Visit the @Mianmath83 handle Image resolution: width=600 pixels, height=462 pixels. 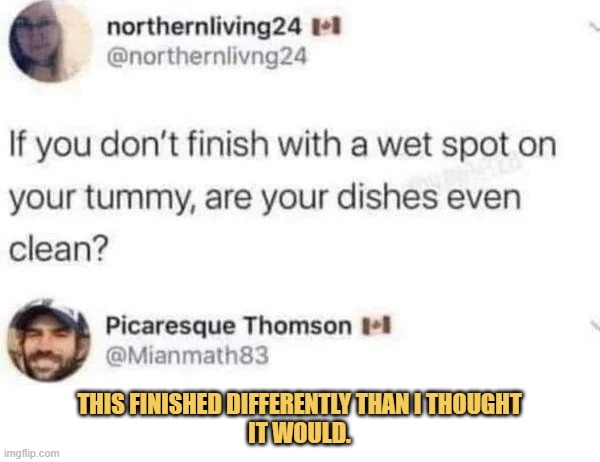[187, 356]
